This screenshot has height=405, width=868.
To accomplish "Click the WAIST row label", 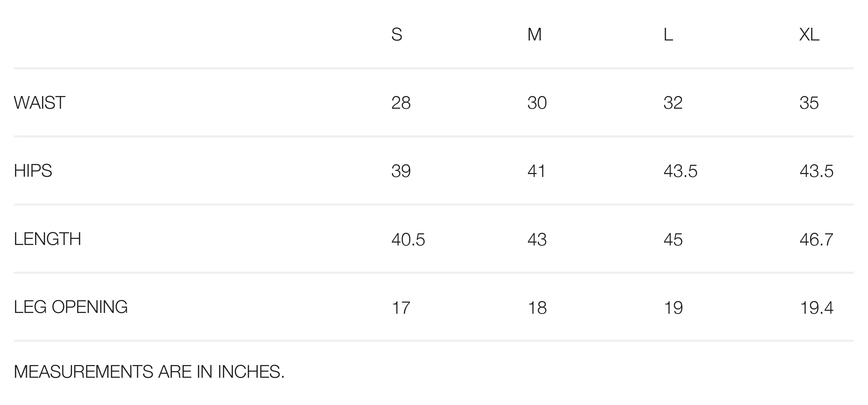I will pyautogui.click(x=39, y=103).
